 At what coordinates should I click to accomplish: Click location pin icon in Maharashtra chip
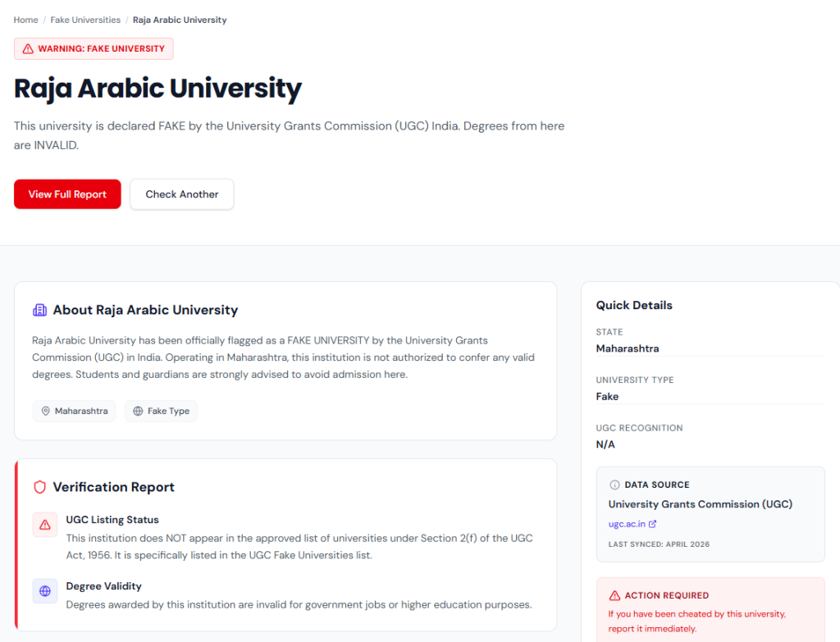[46, 411]
